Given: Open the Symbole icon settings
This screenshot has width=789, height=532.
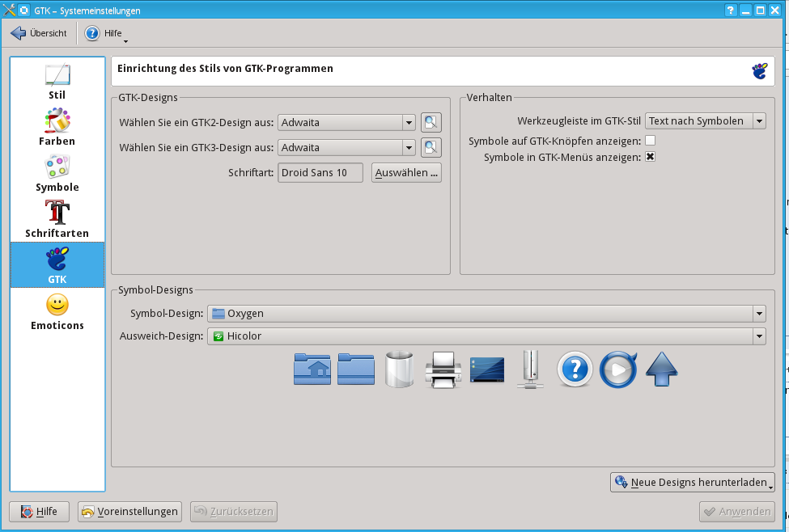Looking at the screenshot, I should coord(57,174).
